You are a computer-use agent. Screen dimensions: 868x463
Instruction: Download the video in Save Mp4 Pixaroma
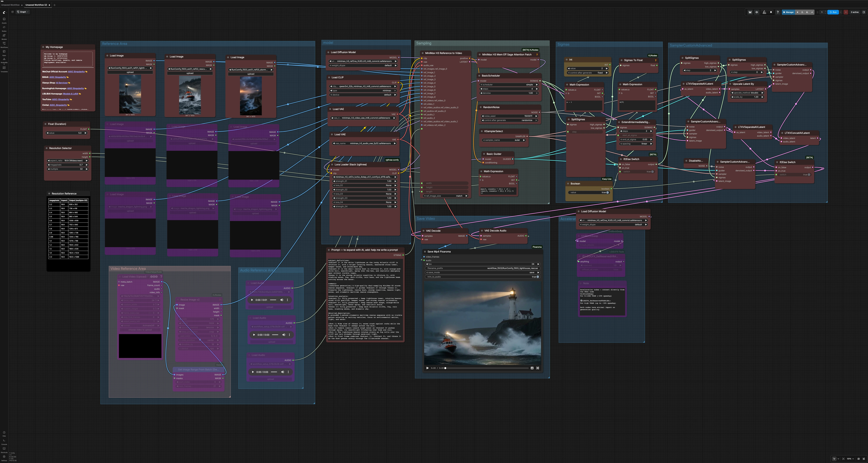[x=532, y=368]
